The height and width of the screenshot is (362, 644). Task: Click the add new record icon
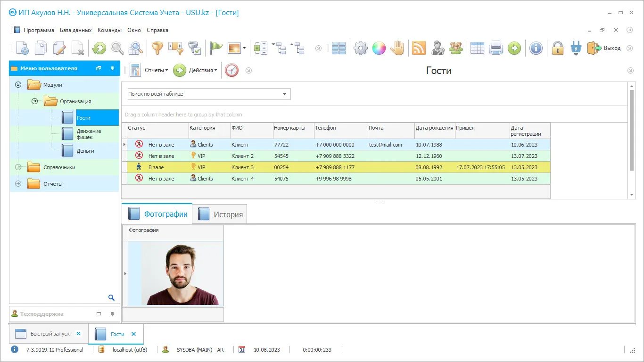point(22,48)
